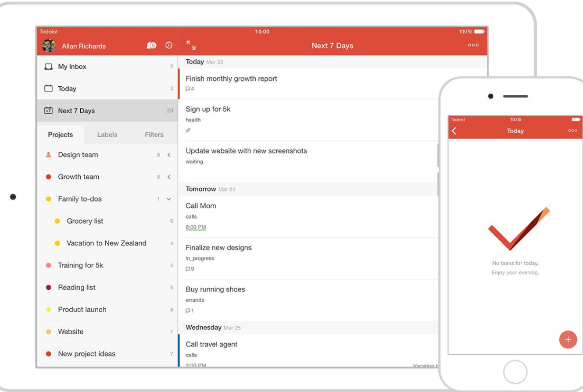
Task: Open notifications bell icon with badge
Action: click(x=151, y=46)
